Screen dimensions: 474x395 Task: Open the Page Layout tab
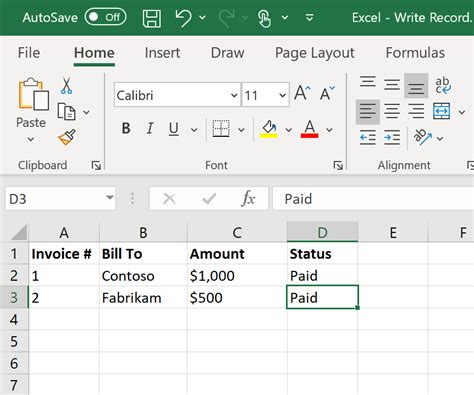[x=315, y=53]
